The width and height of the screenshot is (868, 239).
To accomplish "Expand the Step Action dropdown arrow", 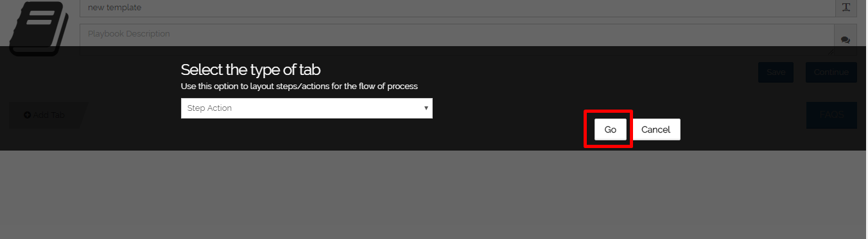I will 426,108.
